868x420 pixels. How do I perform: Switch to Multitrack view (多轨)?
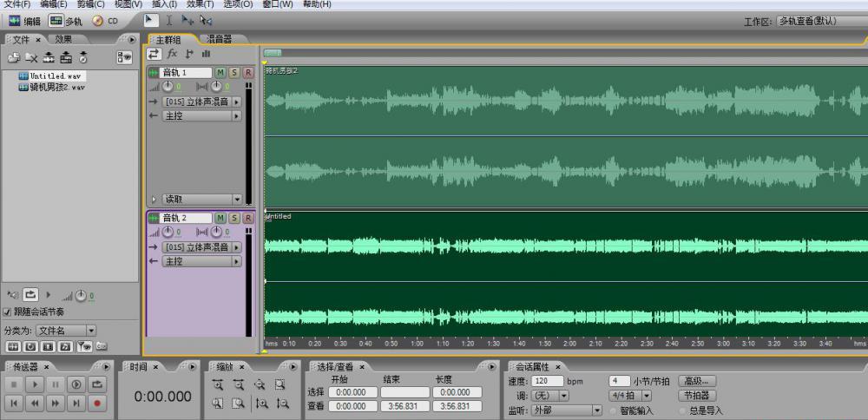tap(65, 21)
